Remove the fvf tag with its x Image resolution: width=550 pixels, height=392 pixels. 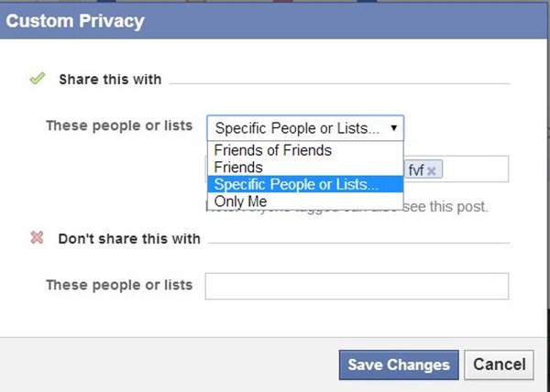(433, 170)
